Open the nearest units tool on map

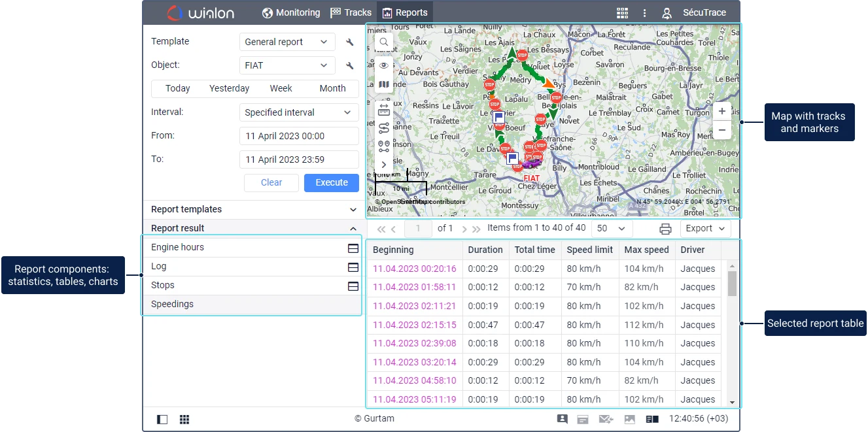click(x=384, y=146)
